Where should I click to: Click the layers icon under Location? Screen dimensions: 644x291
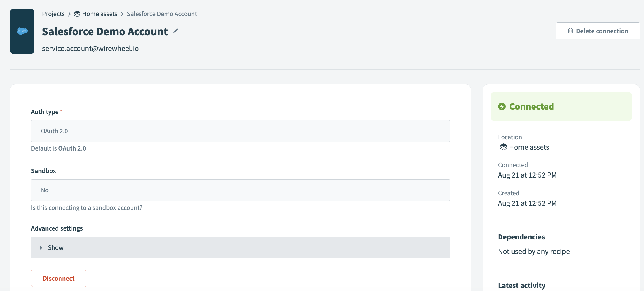point(504,147)
